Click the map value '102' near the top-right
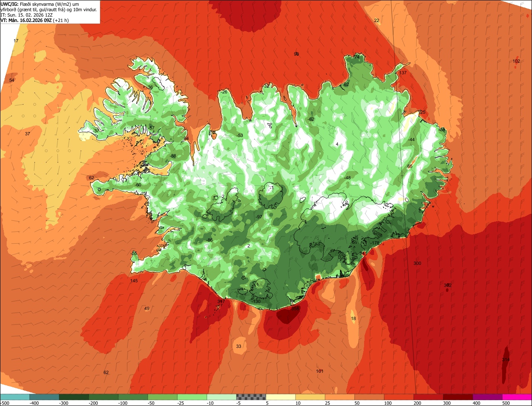Image resolution: width=532 pixels, height=406 pixels. coord(516,61)
